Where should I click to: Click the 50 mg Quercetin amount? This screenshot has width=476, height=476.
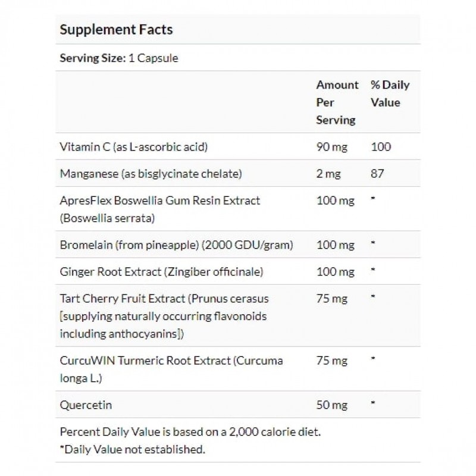[331, 405]
